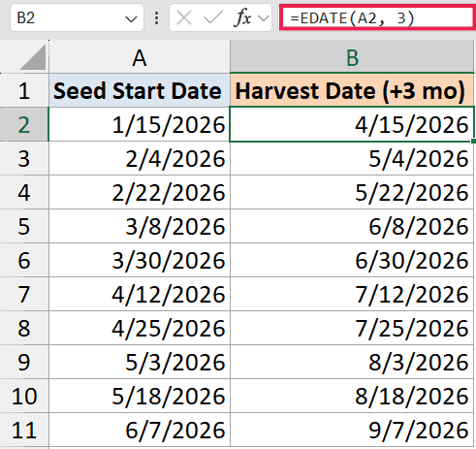Open the Name Box dropdown arrow
The height and width of the screenshot is (449, 476).
click(131, 19)
